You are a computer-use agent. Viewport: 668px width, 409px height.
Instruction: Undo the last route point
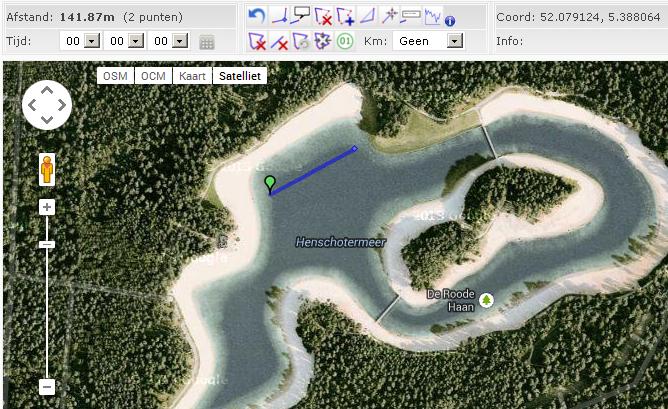pyautogui.click(x=257, y=16)
